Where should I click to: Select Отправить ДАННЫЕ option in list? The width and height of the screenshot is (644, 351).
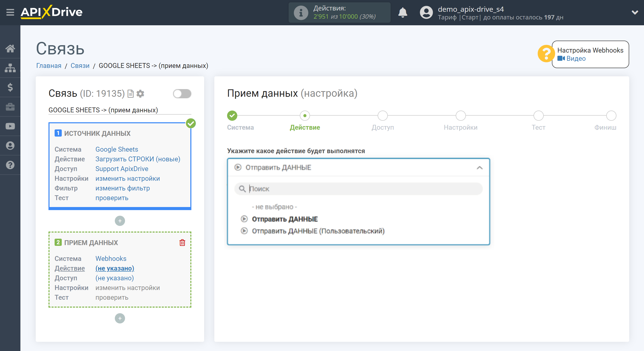click(285, 219)
